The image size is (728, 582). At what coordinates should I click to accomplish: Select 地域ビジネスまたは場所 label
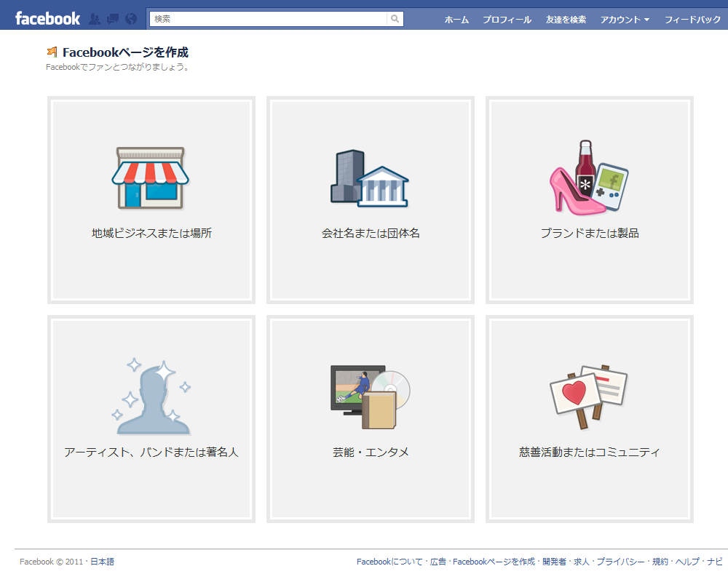pos(151,233)
